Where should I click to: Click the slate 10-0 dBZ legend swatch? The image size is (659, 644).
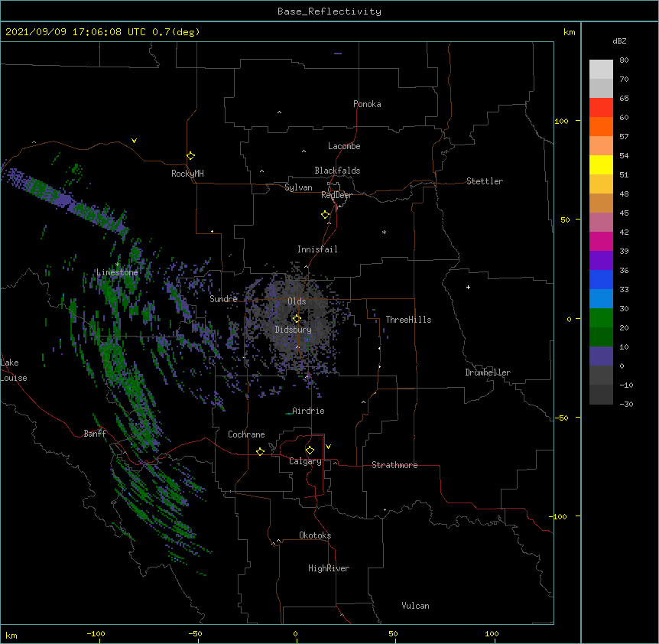(x=601, y=356)
